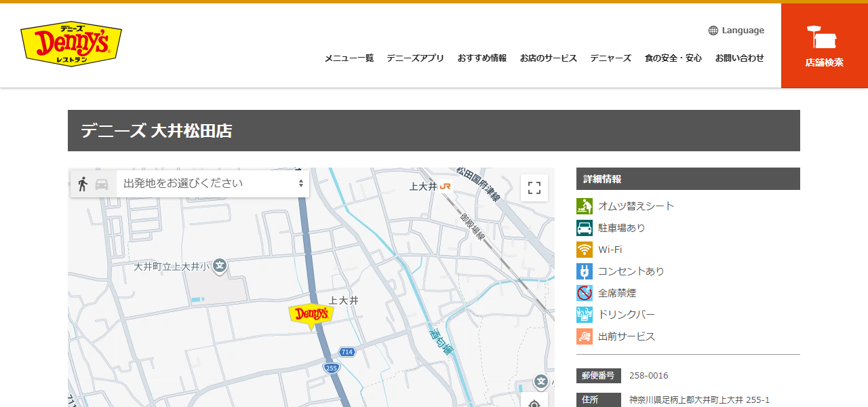868x407 pixels.
Task: Click the デニーズ 大井松田店 title
Action: coord(157,131)
